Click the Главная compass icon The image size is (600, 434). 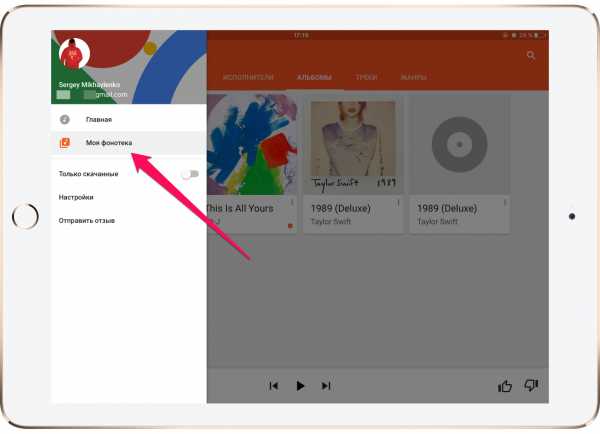point(65,119)
